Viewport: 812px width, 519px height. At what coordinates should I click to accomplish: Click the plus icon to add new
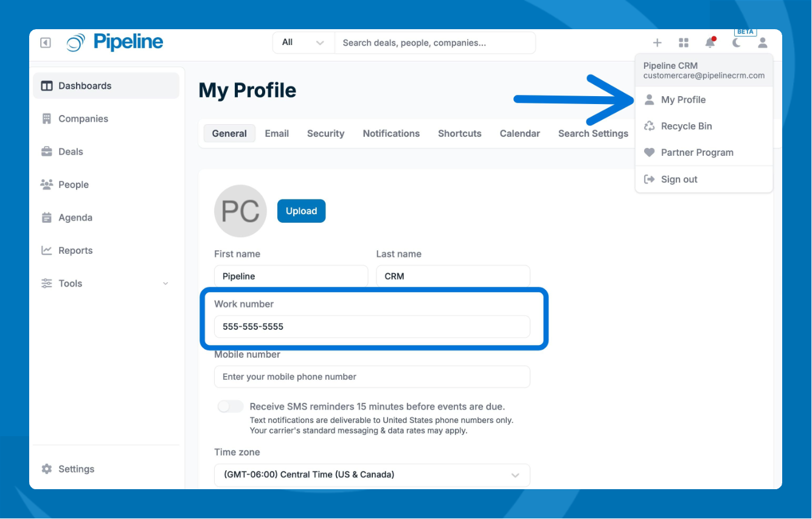[x=657, y=43]
